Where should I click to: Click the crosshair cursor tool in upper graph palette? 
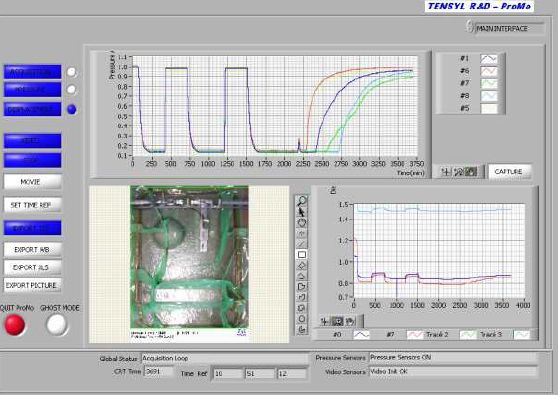[446, 172]
